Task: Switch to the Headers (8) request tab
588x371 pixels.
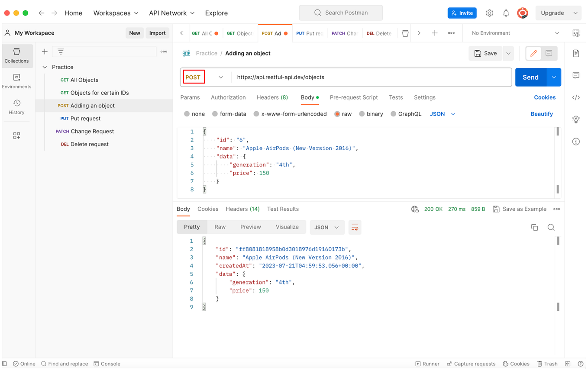Action: point(272,97)
